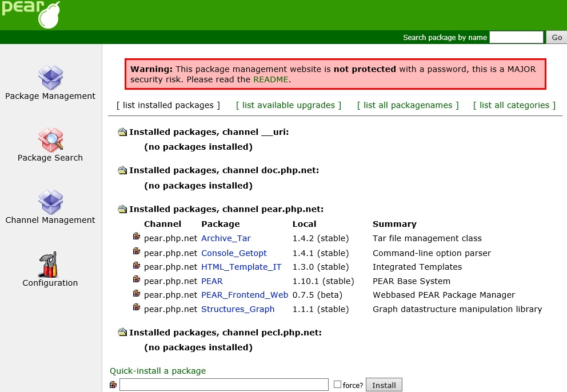Open the Console_Getopt package link
Viewport: 567px width, 392px height.
(234, 253)
